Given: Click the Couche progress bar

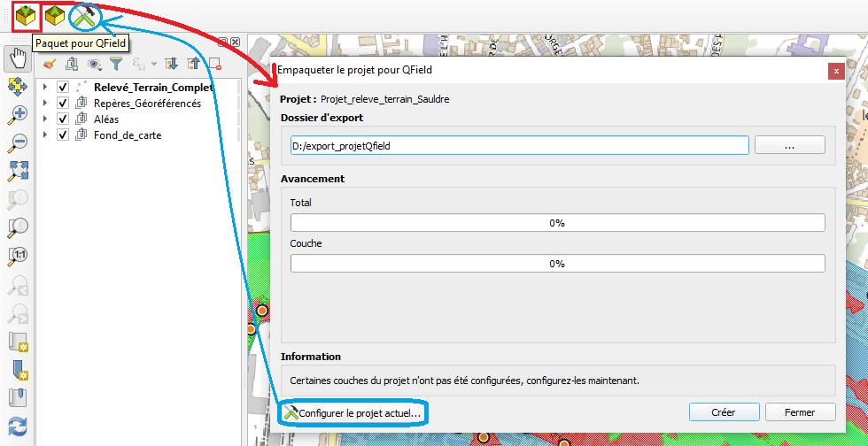Looking at the screenshot, I should (x=558, y=264).
